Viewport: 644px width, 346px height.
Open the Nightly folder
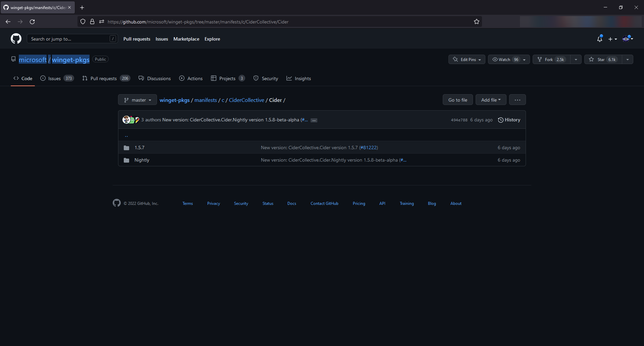click(142, 160)
